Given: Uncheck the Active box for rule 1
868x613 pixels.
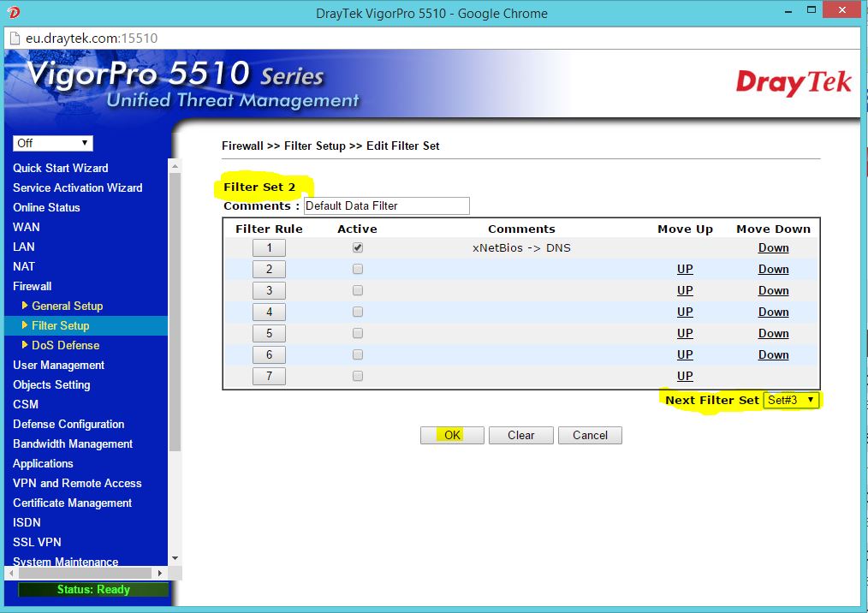Looking at the screenshot, I should [x=357, y=247].
